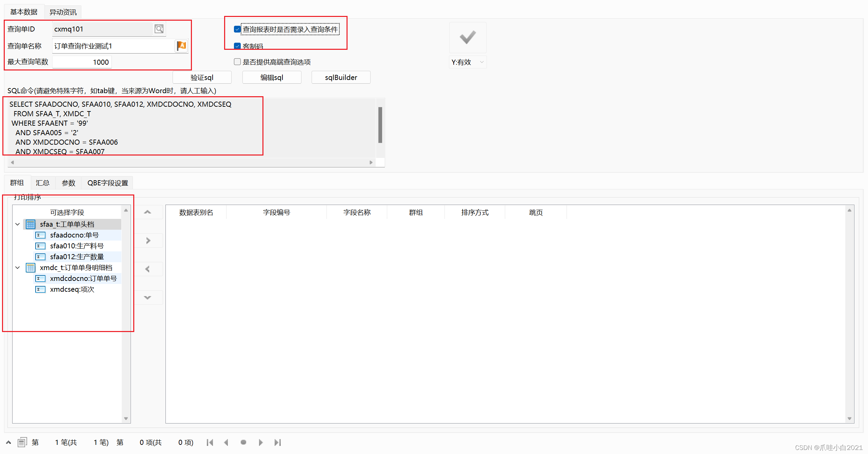Switch to the 基本数据 tab

24,12
